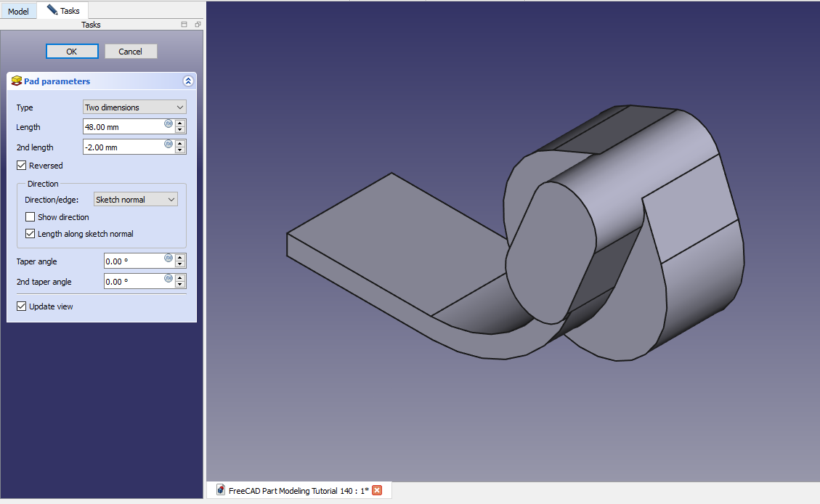Click inside the Length value field
Screen dimensions: 820x504
click(x=122, y=127)
